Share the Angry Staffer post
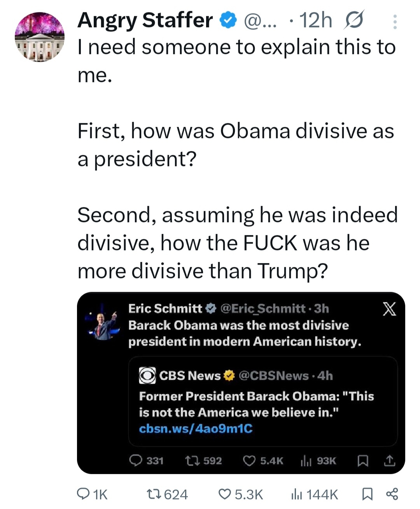 coord(392,494)
